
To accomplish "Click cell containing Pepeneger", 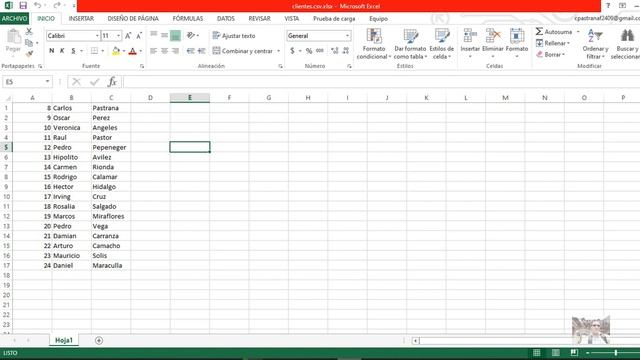I will pos(111,147).
